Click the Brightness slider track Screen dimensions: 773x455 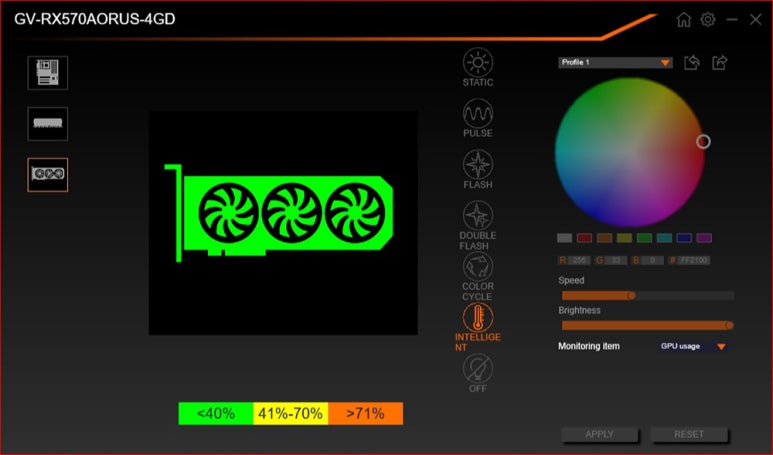pos(647,325)
